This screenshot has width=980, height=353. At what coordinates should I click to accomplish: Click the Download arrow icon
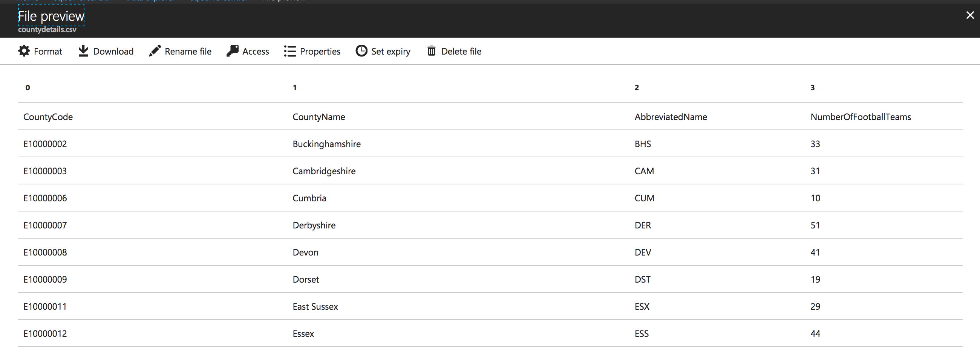[83, 51]
